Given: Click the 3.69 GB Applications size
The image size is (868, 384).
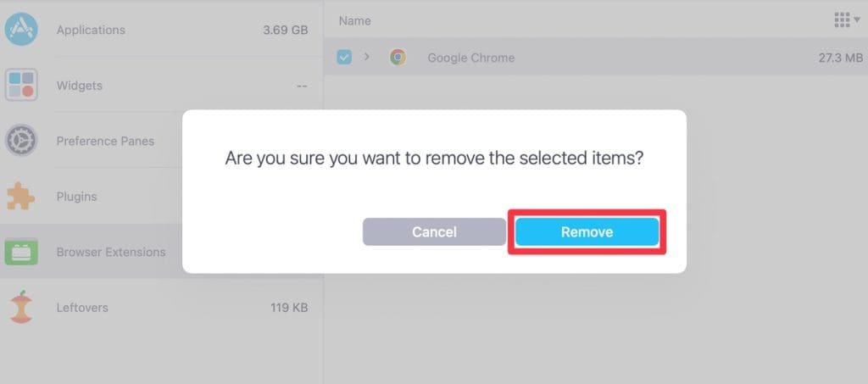Looking at the screenshot, I should click(285, 30).
